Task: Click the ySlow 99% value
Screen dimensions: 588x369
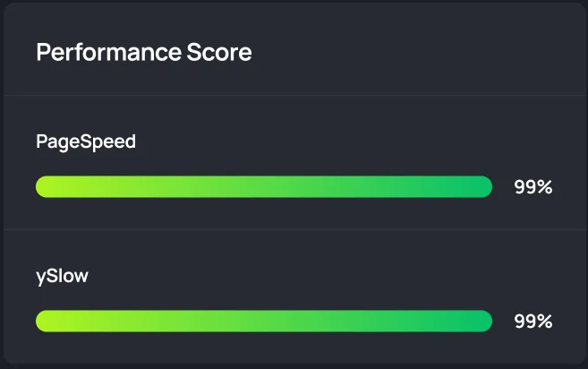Action: click(533, 322)
